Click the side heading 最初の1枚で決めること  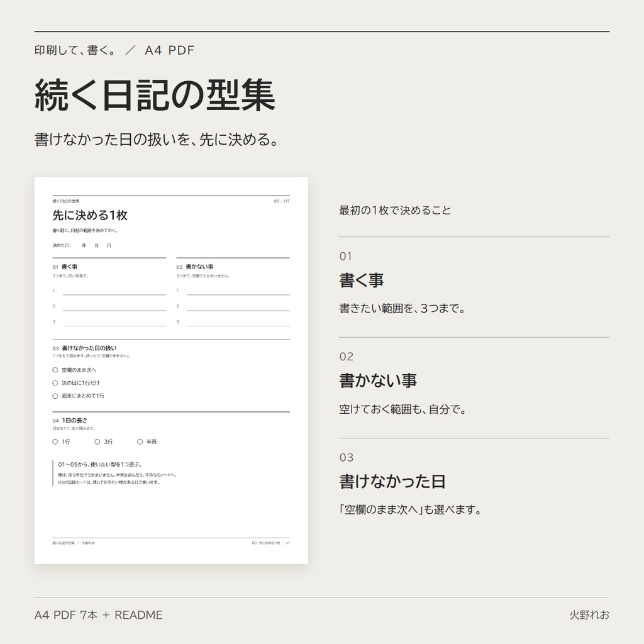point(395,211)
